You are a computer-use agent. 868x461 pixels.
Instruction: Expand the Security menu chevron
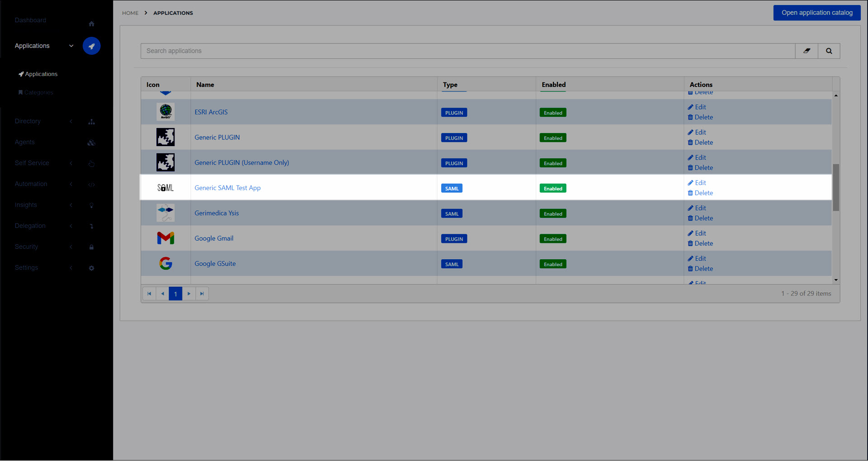(x=71, y=247)
